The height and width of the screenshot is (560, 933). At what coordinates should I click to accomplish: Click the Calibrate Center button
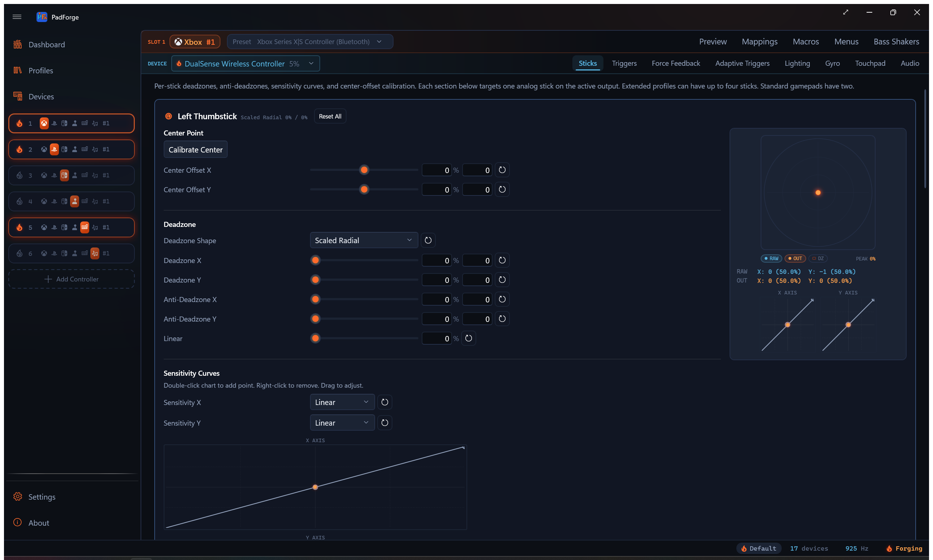pos(195,150)
